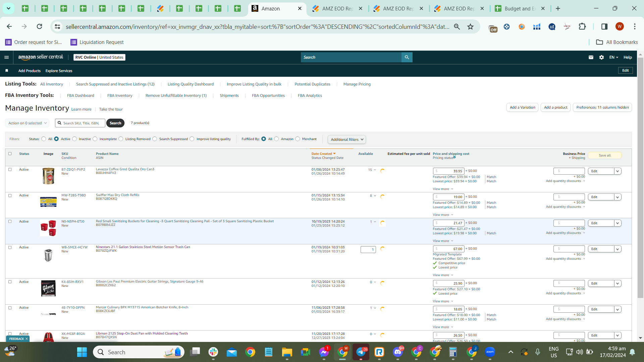This screenshot has width=644, height=362.
Task: Bookmark this page with the star icon
Action: click(471, 26)
